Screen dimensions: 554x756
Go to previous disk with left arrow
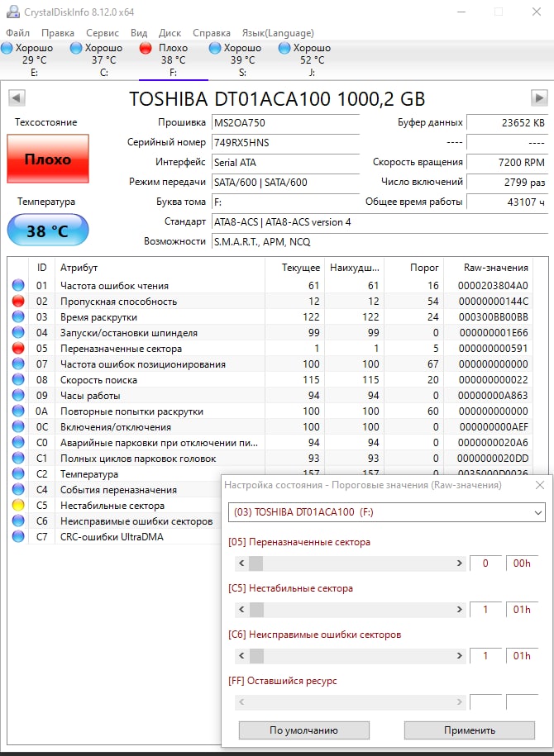(x=17, y=97)
